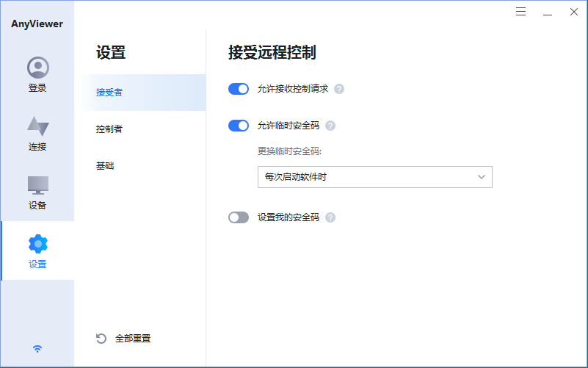The width and height of the screenshot is (588, 368).
Task: Open the 基础 settings tab
Action: 105,166
